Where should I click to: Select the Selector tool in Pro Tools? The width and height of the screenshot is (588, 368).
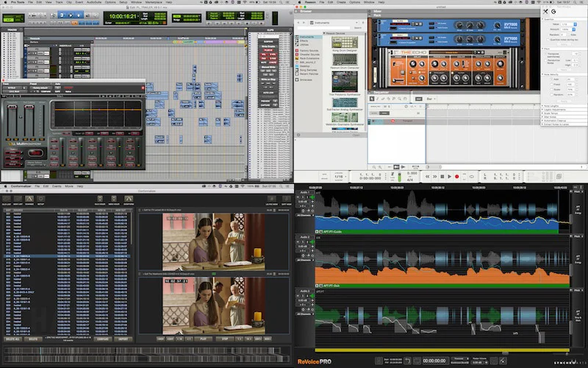point(71,15)
